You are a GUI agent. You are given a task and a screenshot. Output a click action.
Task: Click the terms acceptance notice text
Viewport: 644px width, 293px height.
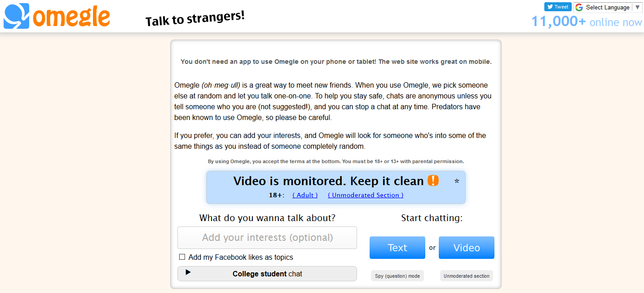(336, 161)
